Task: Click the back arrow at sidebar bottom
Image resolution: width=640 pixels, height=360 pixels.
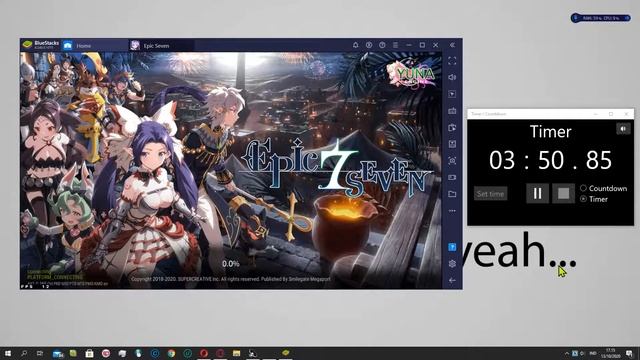Action: (452, 280)
